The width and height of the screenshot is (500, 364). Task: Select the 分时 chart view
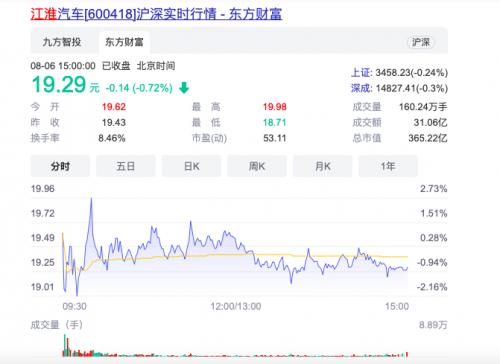click(x=60, y=166)
